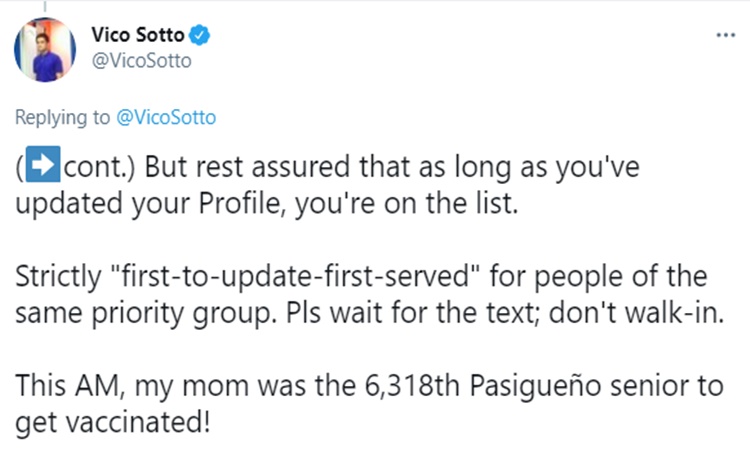
Task: Click 'get vaccinated!' at the tweet's end
Action: (113, 423)
